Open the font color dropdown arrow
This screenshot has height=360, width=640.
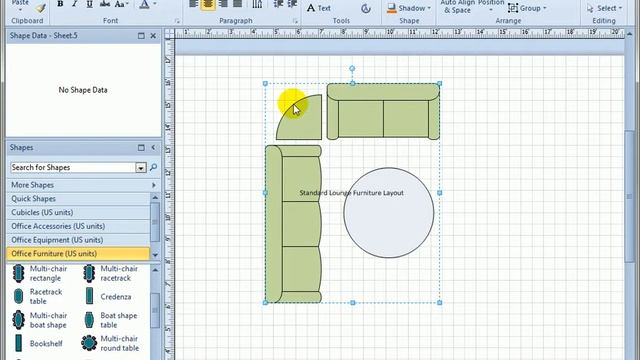point(155,4)
